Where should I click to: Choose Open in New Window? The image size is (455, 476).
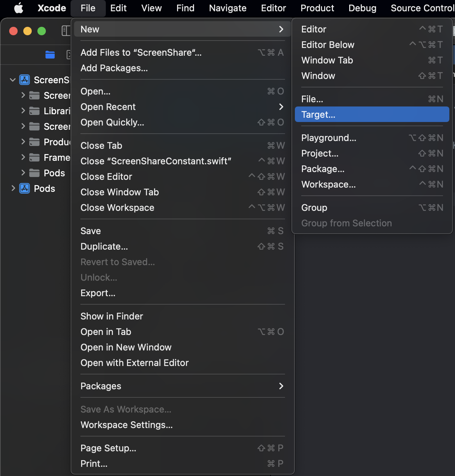click(x=182, y=347)
